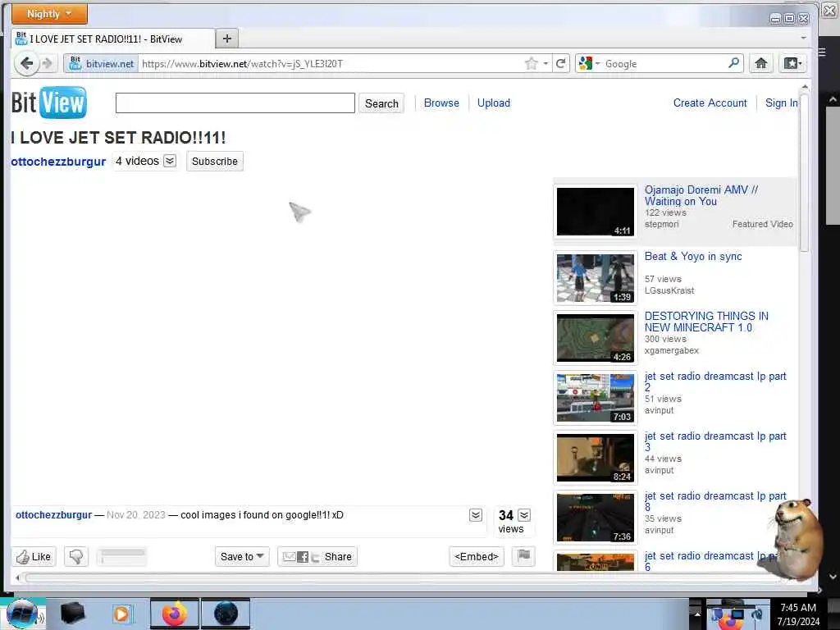Click the search magnifier in Google box

[x=734, y=63]
